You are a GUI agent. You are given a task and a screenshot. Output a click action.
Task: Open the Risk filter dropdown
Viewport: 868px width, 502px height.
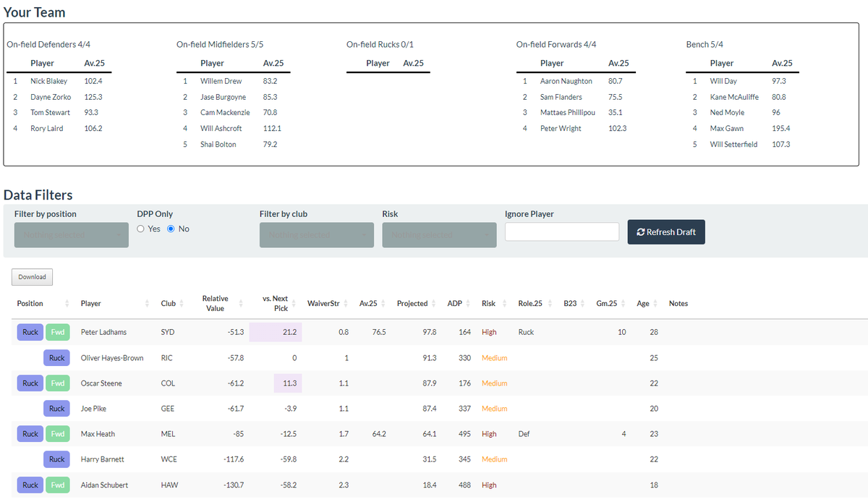click(439, 235)
